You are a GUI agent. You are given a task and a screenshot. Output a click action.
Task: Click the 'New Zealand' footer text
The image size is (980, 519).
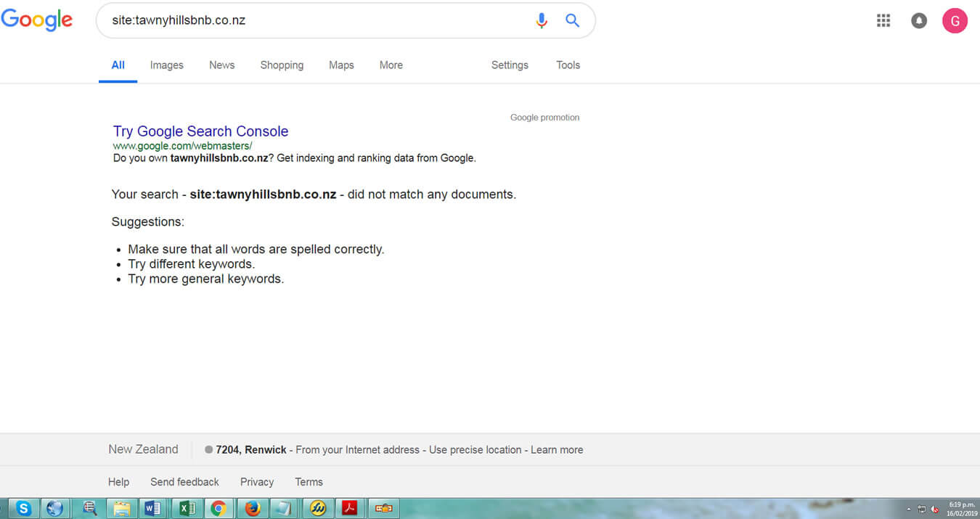click(x=143, y=449)
